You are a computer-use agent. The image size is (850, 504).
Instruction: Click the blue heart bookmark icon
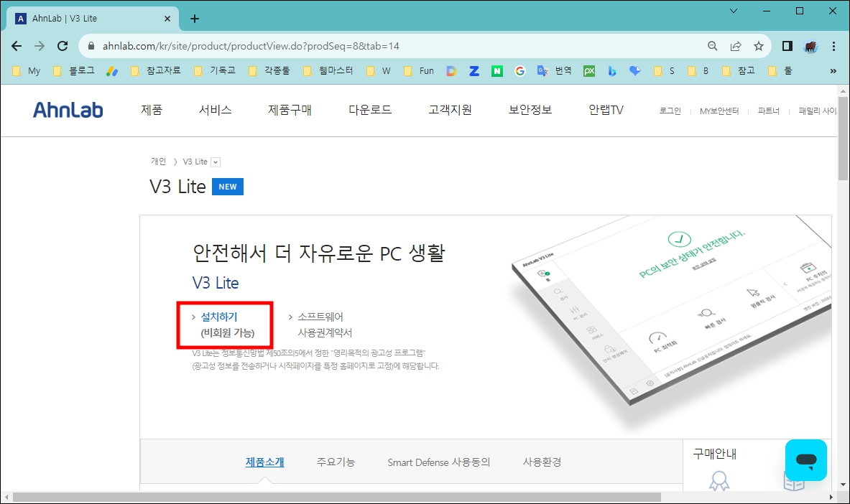pos(634,71)
